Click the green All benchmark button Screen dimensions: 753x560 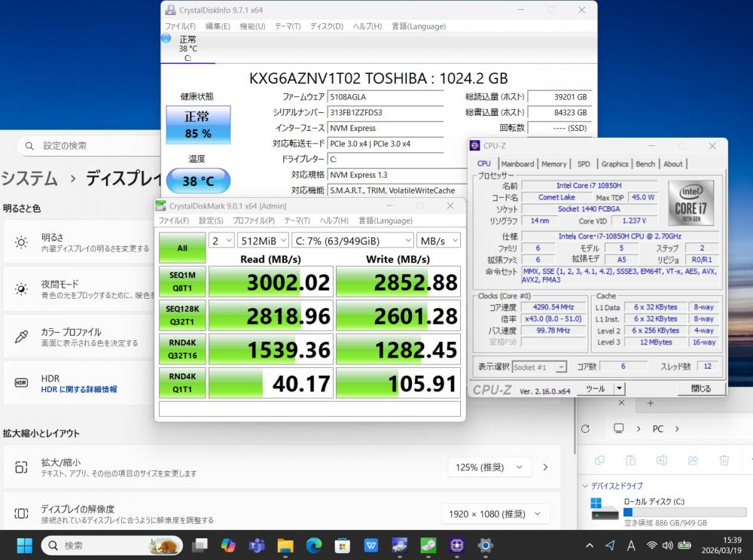pos(182,248)
